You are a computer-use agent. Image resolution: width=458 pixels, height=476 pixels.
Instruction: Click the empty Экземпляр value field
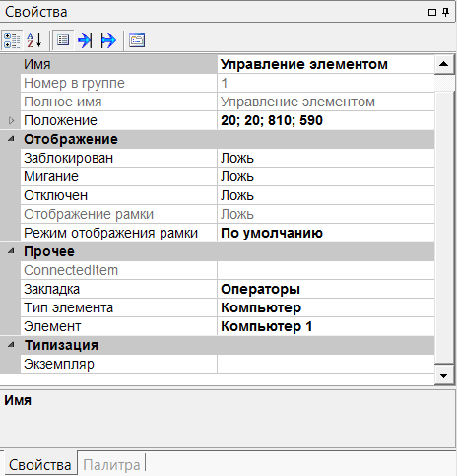pyautogui.click(x=326, y=364)
